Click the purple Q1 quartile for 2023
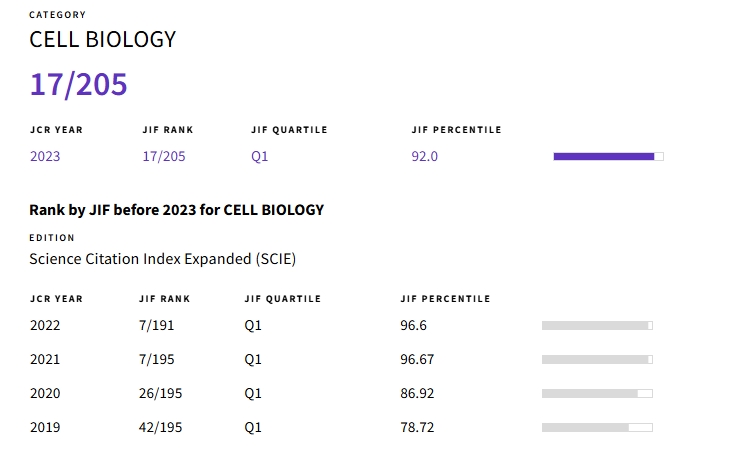 [260, 156]
